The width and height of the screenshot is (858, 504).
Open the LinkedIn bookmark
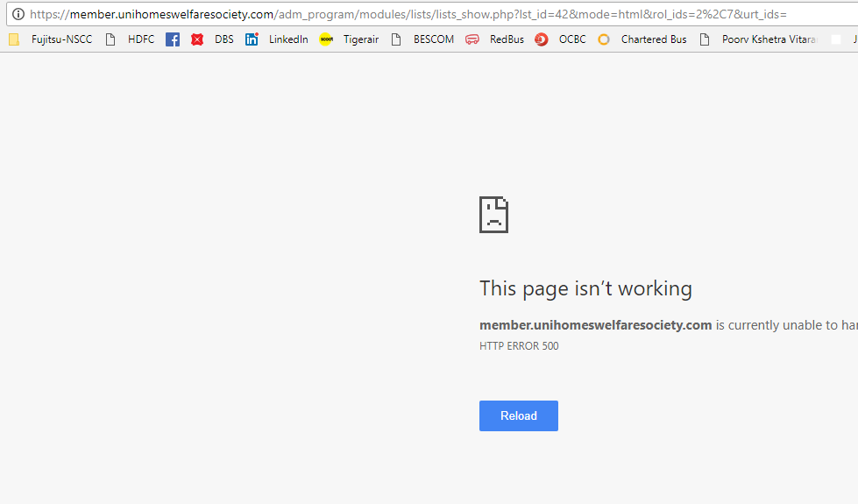point(277,39)
